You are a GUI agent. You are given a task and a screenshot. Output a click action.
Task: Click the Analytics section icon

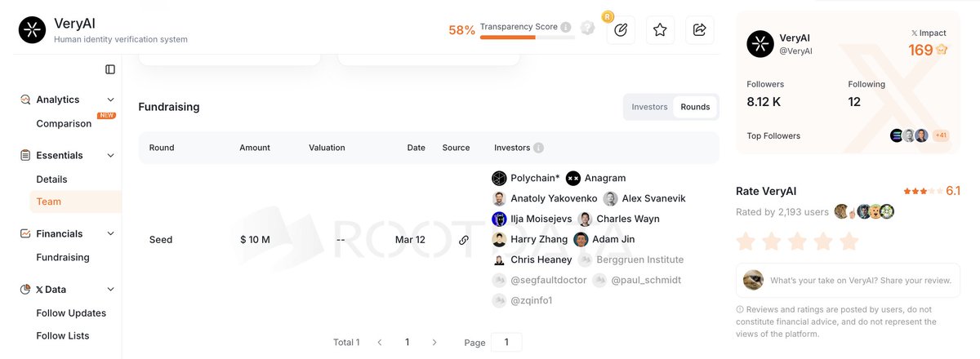(x=25, y=100)
